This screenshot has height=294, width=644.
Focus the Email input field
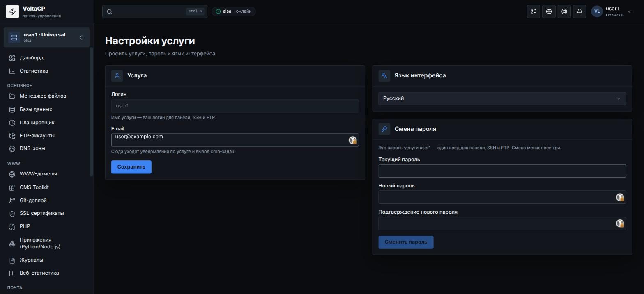(x=235, y=140)
